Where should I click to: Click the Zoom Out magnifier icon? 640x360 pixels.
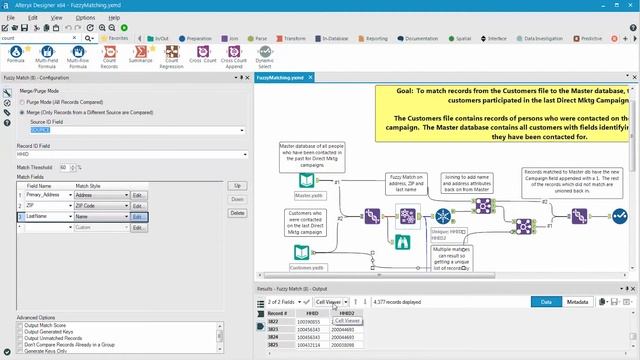tap(112, 28)
